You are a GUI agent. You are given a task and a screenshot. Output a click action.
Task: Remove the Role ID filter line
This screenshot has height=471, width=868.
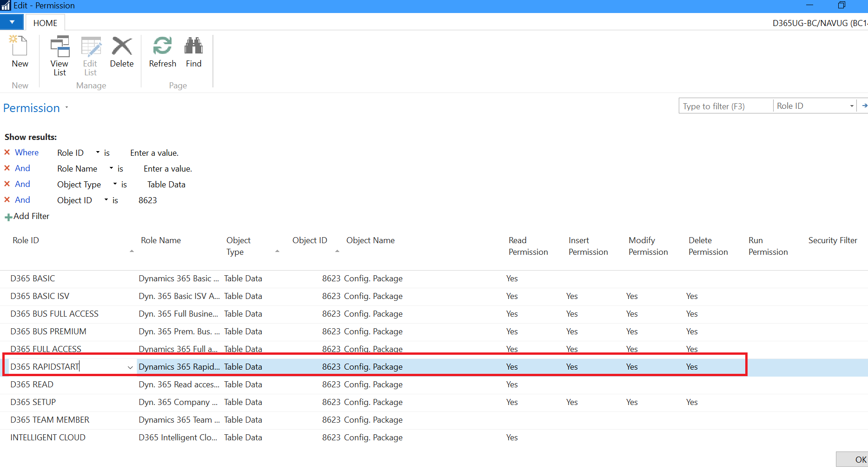7,153
